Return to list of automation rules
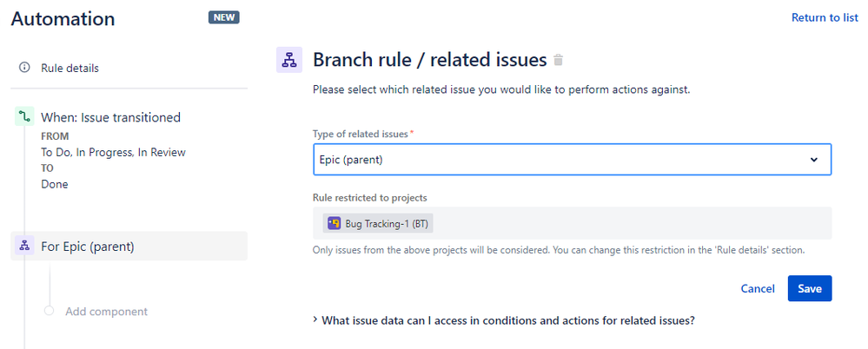This screenshot has height=349, width=868. pos(825,17)
